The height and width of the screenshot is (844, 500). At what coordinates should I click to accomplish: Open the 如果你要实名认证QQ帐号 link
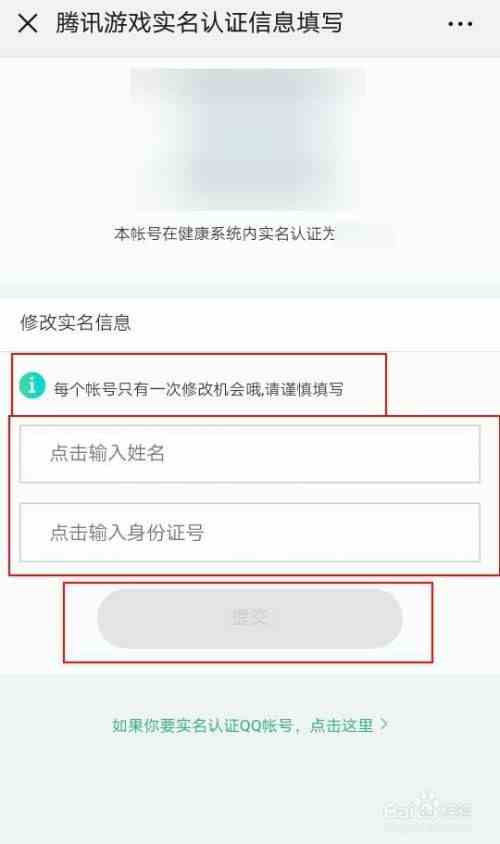[250, 725]
